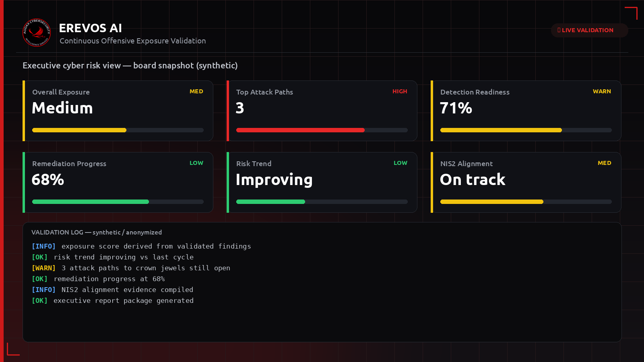Click the 68% remediation value
644x362 pixels.
pyautogui.click(x=48, y=179)
